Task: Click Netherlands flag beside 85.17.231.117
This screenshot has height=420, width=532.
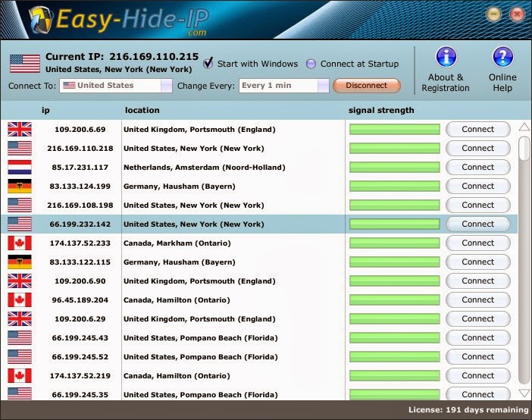Action: pos(20,168)
